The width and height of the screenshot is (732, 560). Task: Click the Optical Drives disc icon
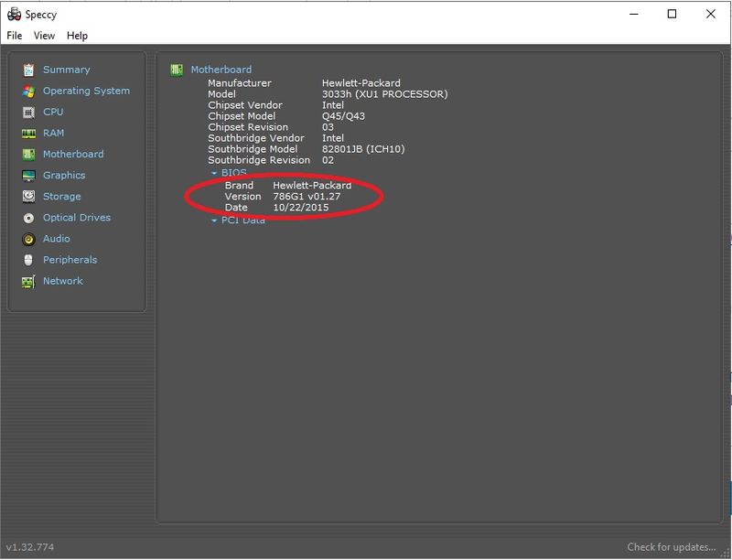[28, 218]
